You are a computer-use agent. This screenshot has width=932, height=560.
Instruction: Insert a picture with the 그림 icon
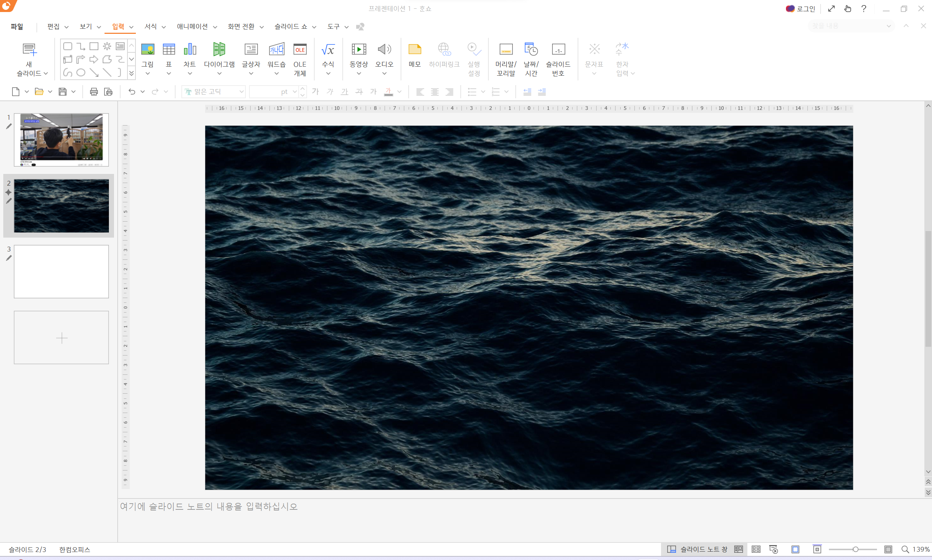pyautogui.click(x=148, y=49)
